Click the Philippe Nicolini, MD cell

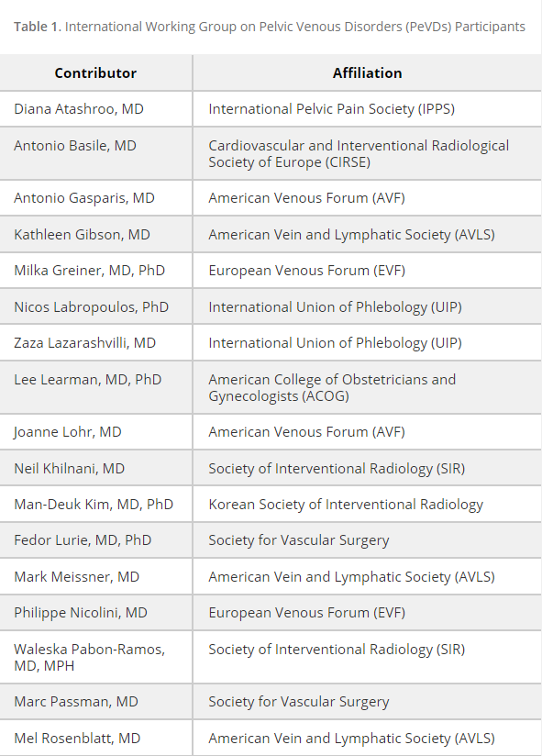pyautogui.click(x=95, y=613)
